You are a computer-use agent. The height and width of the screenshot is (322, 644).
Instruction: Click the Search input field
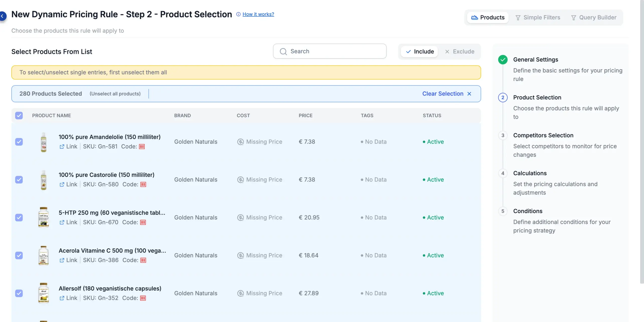330,51
